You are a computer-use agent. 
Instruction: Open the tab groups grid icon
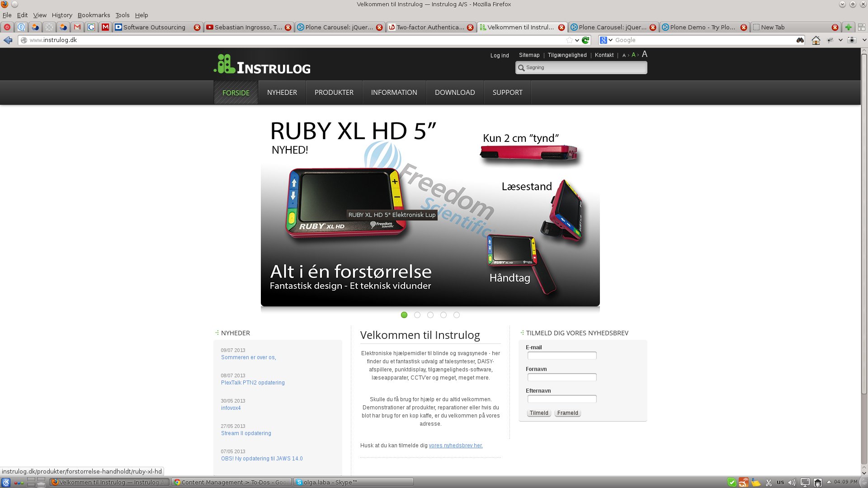click(862, 27)
